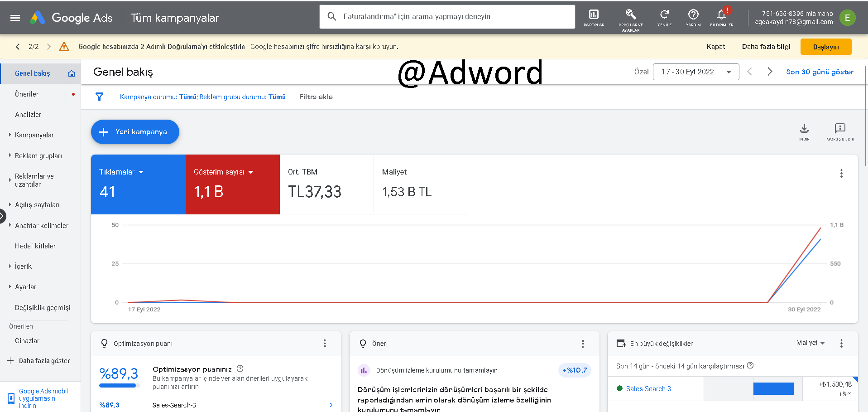Click the Başlayın button
Viewport: 868px width, 412px height.
pyautogui.click(x=826, y=47)
